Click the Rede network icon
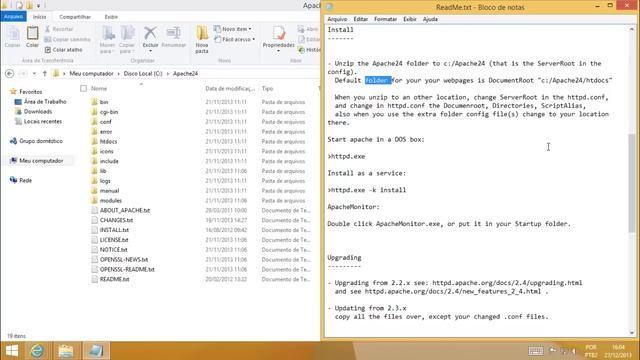 (13, 180)
